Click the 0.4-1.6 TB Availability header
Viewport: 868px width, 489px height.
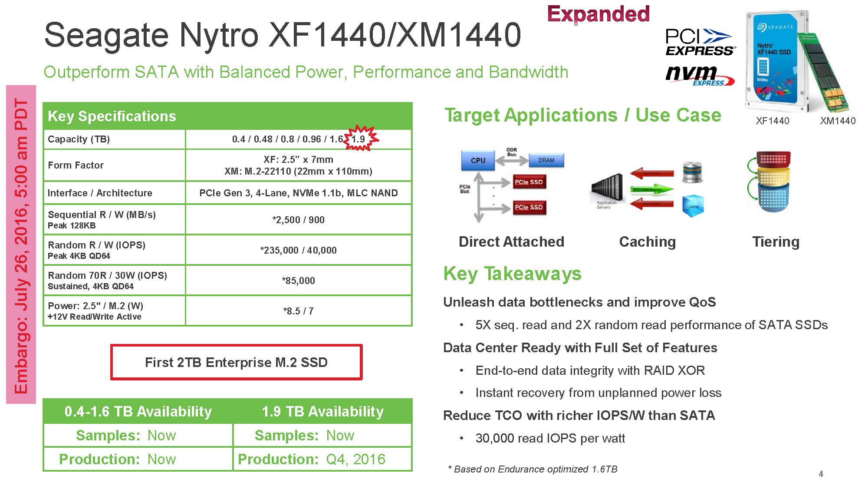[138, 411]
